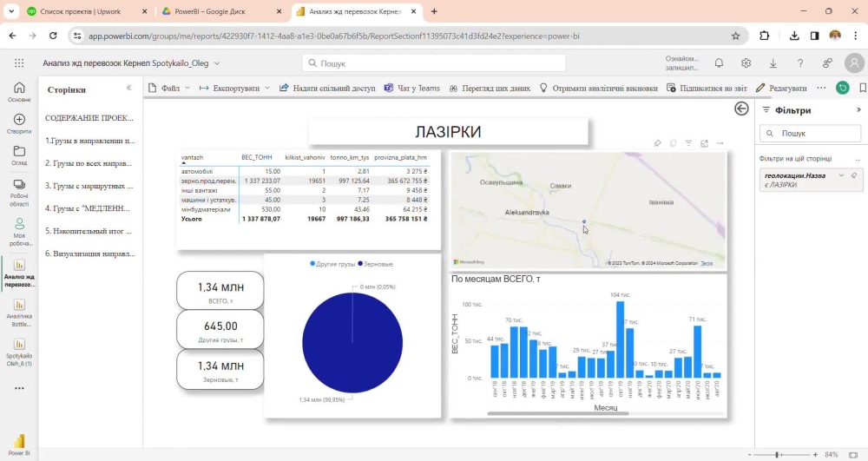Image resolution: width=868 pixels, height=461 pixels.
Task: Open user account avatar
Action: click(x=854, y=63)
